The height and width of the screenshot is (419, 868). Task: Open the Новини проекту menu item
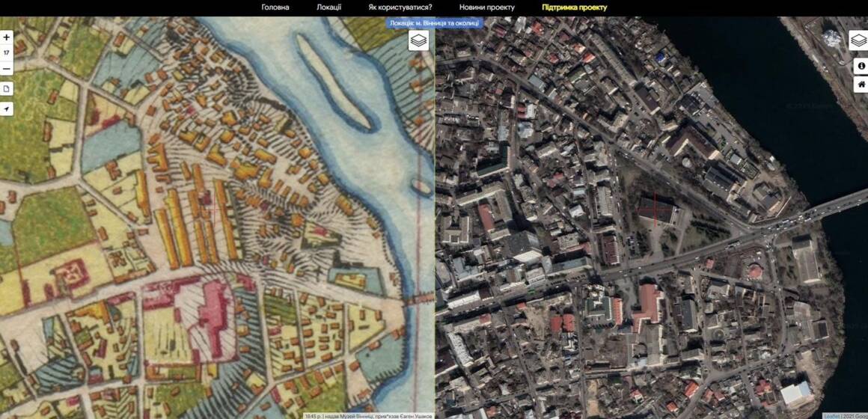(x=486, y=7)
